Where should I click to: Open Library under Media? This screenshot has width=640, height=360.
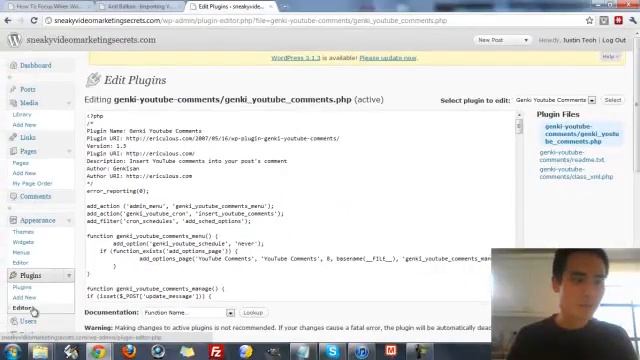pos(22,115)
